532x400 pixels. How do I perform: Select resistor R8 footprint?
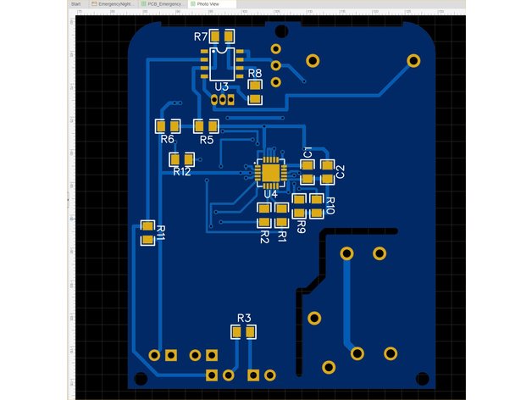(255, 92)
